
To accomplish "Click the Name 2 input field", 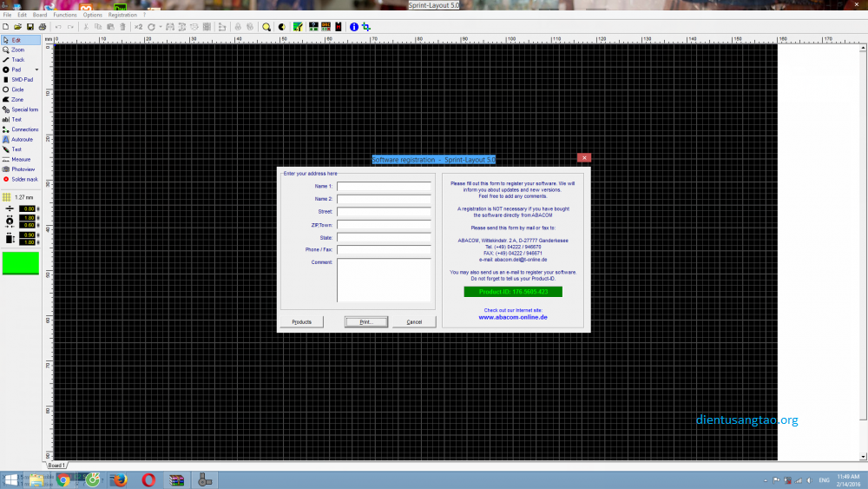I will tap(384, 199).
